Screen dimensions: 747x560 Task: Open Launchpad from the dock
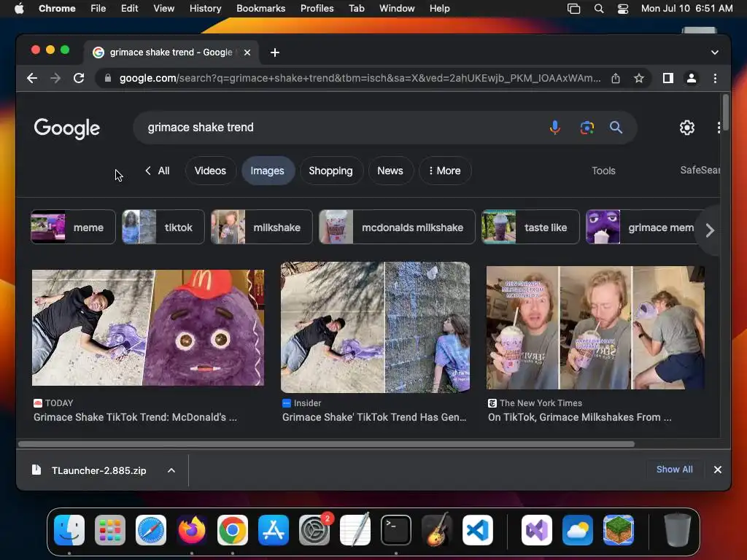pos(110,530)
